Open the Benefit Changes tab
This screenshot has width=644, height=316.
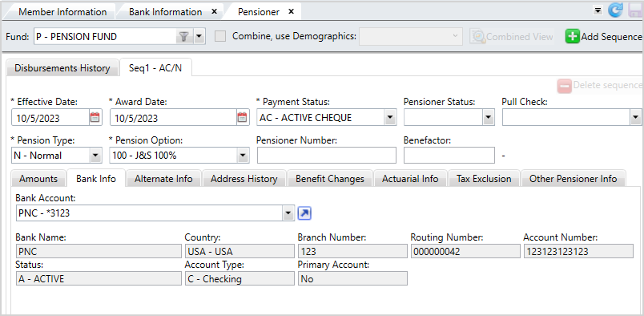point(330,179)
